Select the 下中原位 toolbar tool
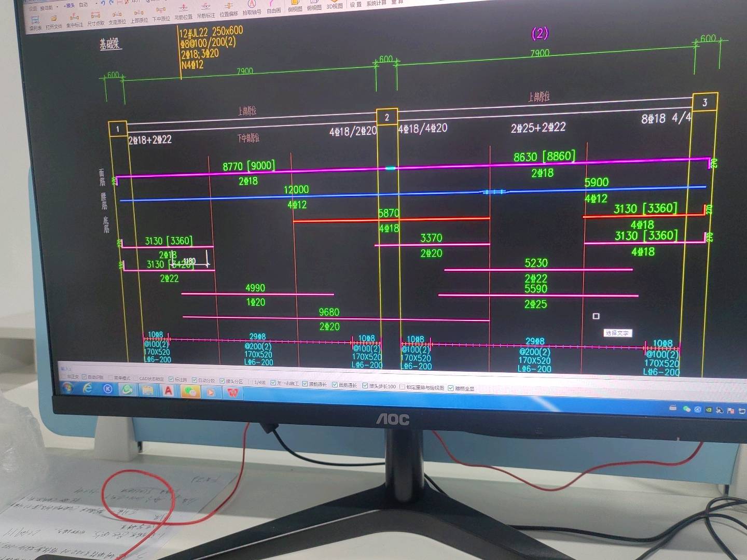This screenshot has height=560, width=747. pyautogui.click(x=161, y=15)
